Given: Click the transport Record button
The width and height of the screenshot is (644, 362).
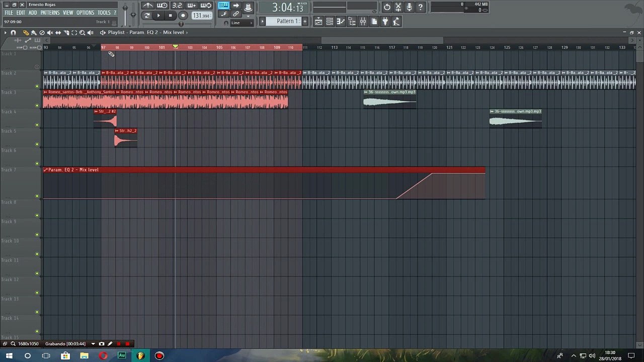Looking at the screenshot, I should pyautogui.click(x=183, y=16).
